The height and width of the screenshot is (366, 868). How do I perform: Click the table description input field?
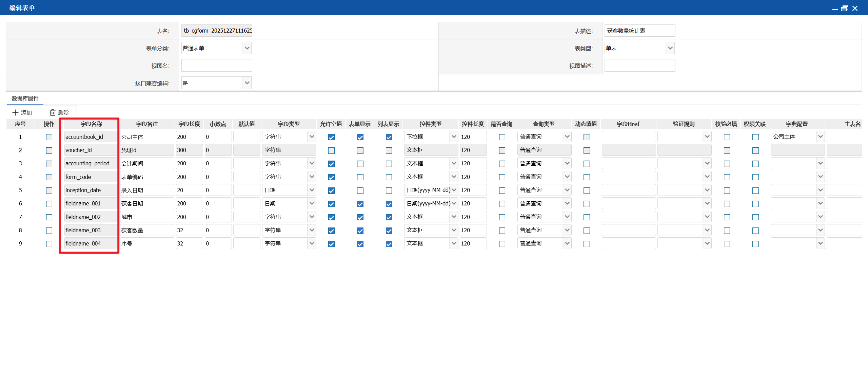[639, 31]
